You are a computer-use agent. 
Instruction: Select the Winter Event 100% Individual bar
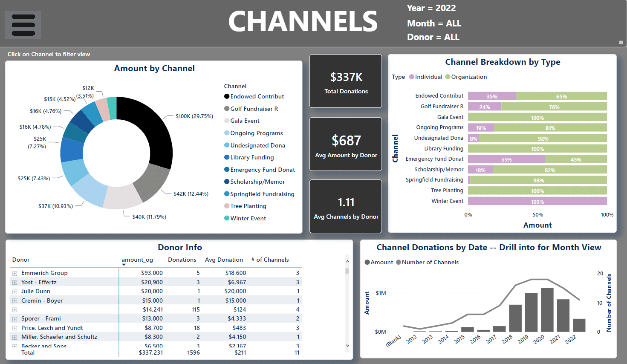(537, 201)
